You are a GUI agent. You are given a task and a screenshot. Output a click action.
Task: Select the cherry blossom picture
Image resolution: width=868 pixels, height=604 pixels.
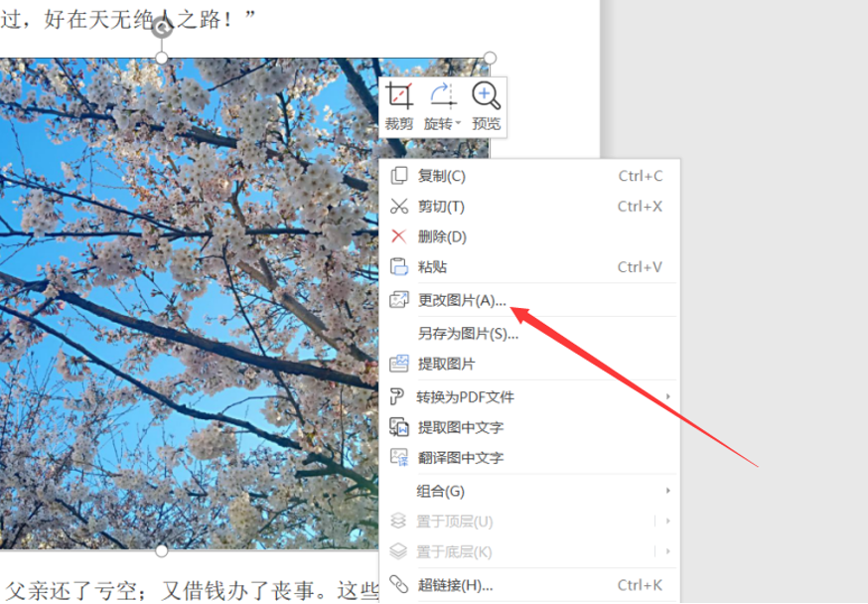[189, 303]
